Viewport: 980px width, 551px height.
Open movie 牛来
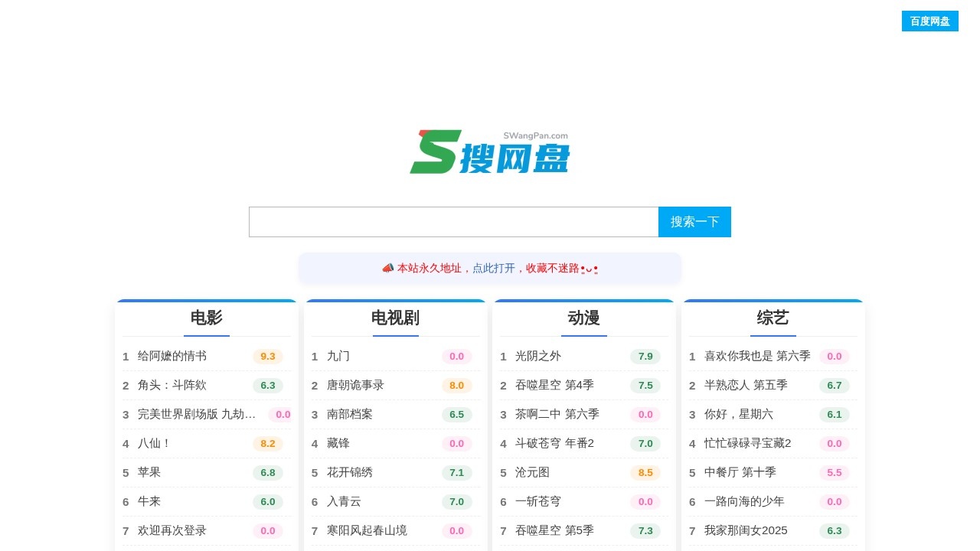pos(149,501)
